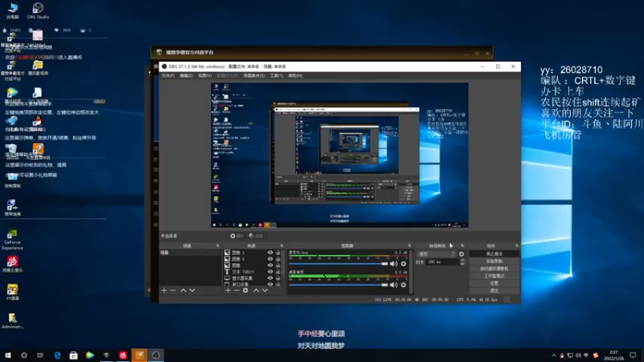
Task: Mute the Mic/Aux speaker icon
Action: pyautogui.click(x=394, y=264)
